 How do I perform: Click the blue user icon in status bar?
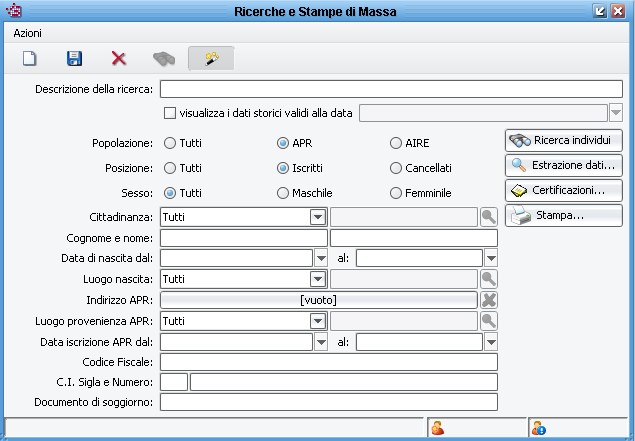[539, 429]
